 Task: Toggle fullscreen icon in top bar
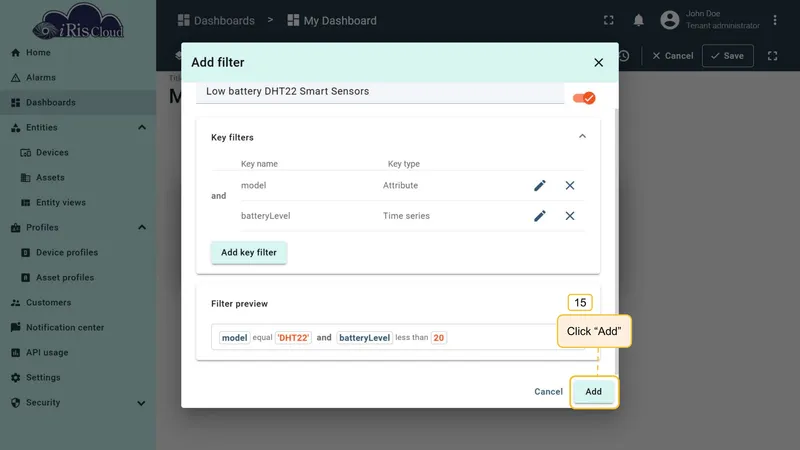pos(609,20)
